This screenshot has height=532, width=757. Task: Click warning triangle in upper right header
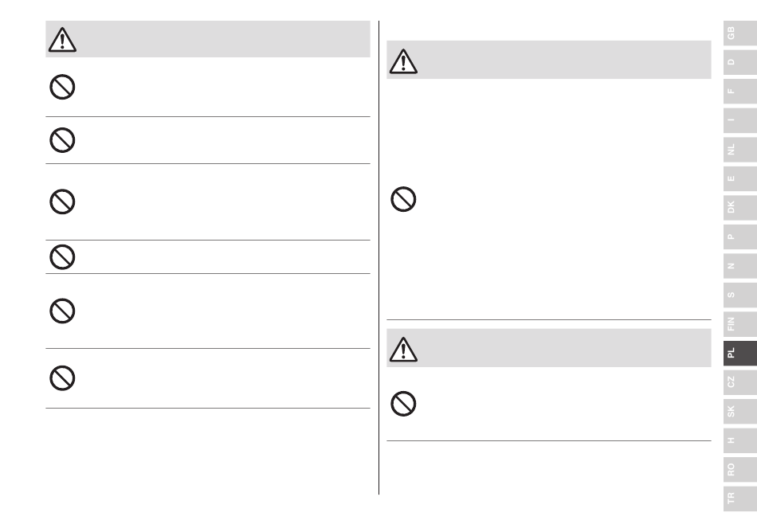[403, 61]
